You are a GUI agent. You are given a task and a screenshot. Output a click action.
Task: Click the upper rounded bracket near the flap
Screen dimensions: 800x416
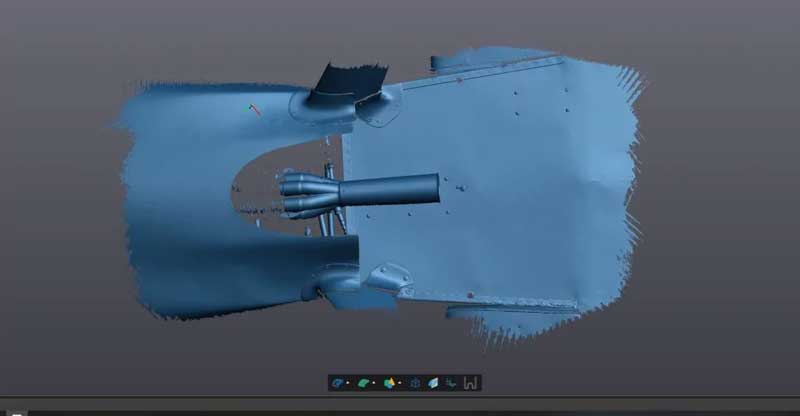click(378, 108)
